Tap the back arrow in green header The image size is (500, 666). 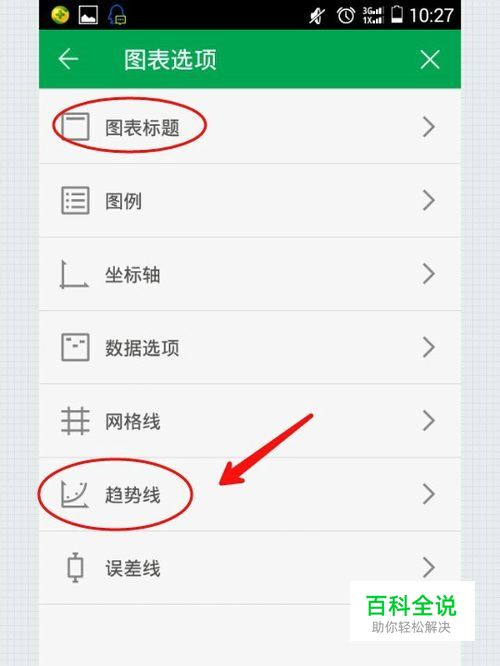(68, 59)
